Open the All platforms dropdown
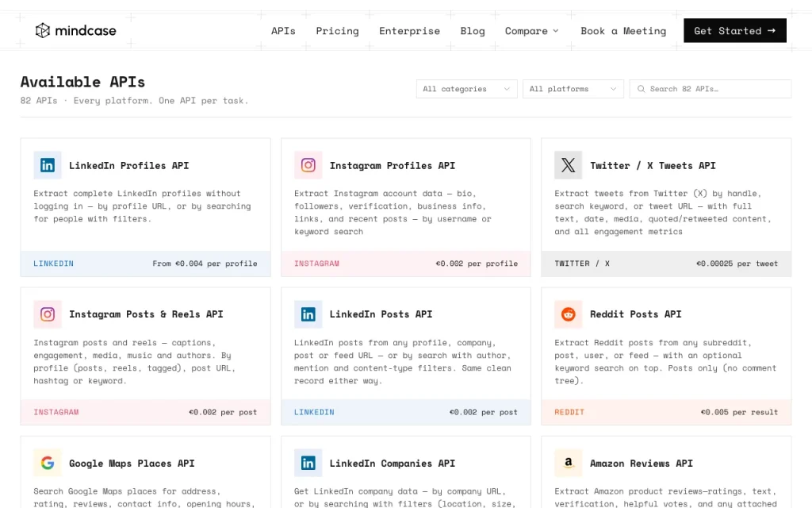812x508 pixels. pos(573,89)
